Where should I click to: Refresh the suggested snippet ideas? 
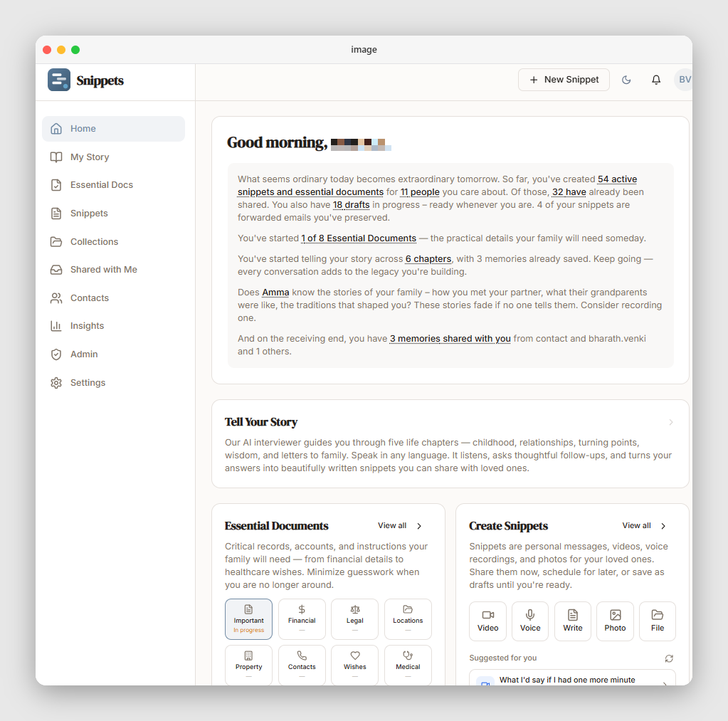click(x=668, y=658)
